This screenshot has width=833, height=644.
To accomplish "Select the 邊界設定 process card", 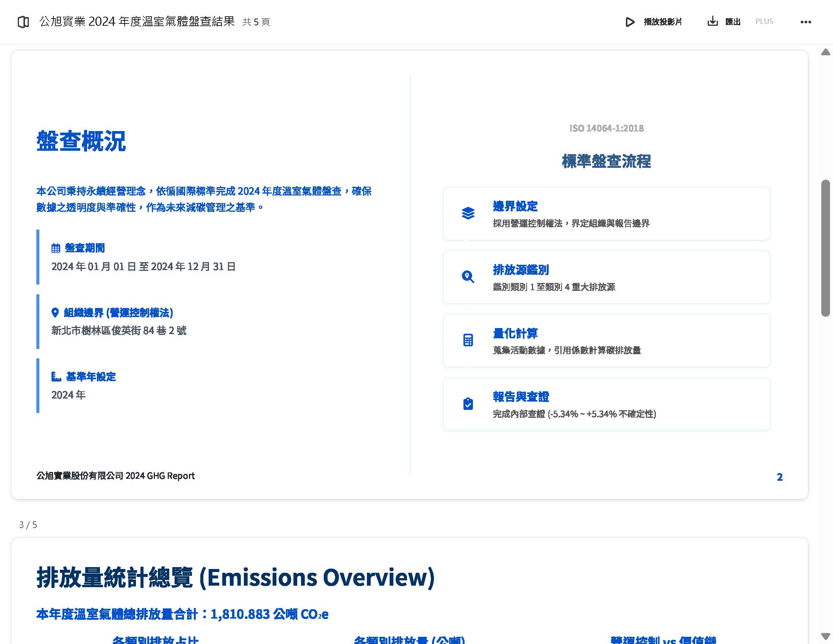I will pos(606,214).
